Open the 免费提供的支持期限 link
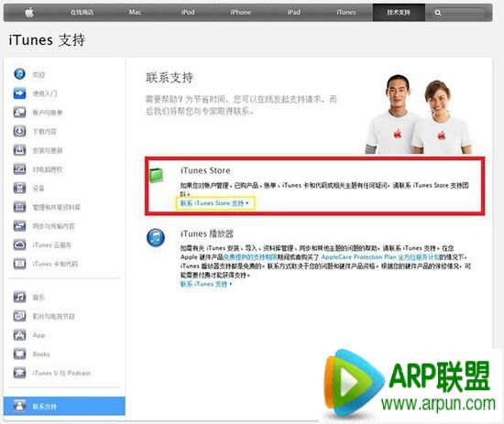 coord(250,257)
